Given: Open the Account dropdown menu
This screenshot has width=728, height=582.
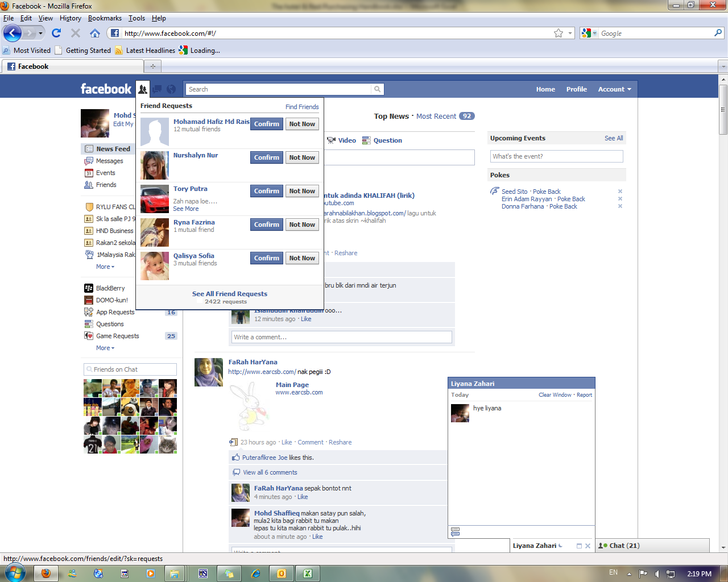Looking at the screenshot, I should [614, 89].
